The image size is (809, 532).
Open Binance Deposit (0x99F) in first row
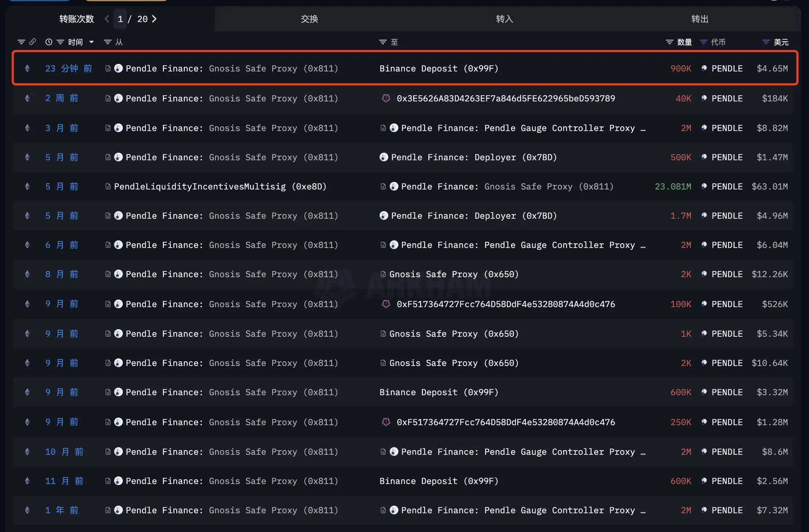(438, 68)
